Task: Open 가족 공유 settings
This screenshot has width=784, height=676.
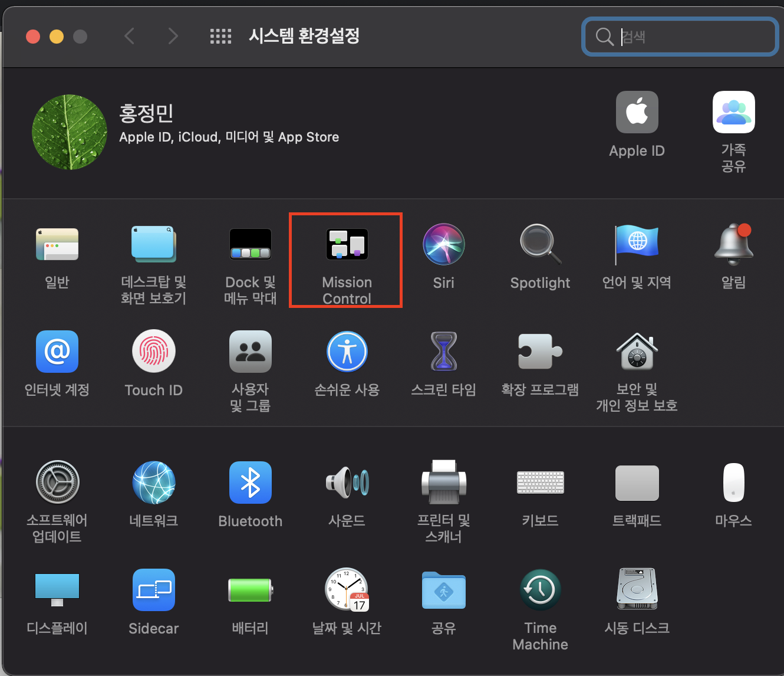Action: 733,112
